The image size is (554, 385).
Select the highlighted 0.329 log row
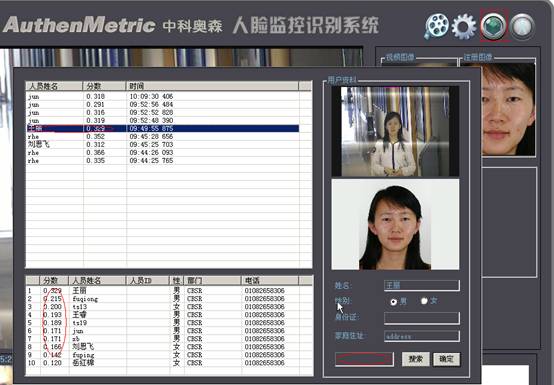pyautogui.click(x=163, y=129)
